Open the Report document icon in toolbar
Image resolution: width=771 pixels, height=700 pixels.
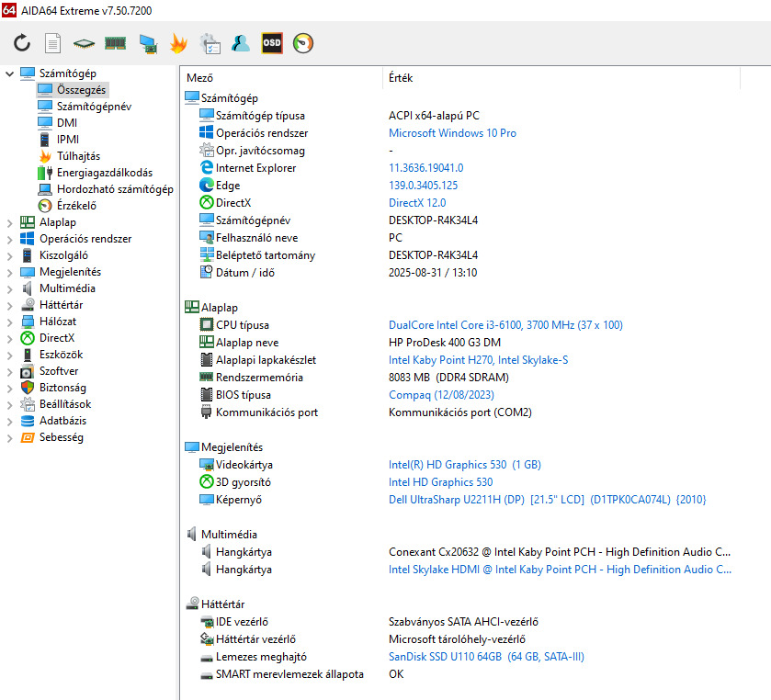[x=52, y=43]
